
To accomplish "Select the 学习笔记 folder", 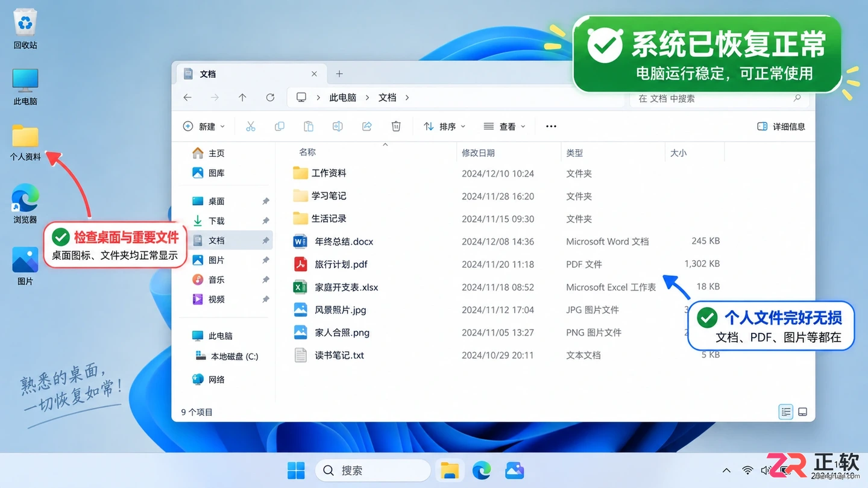I will click(319, 196).
